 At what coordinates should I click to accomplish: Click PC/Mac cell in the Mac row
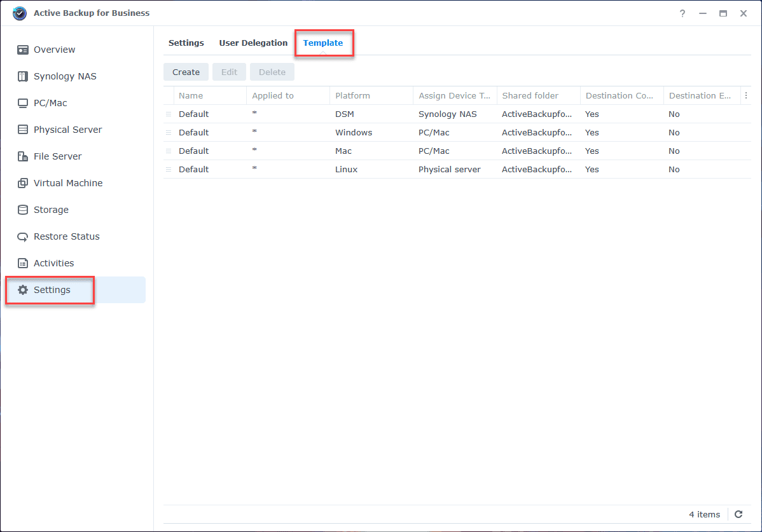(x=434, y=151)
